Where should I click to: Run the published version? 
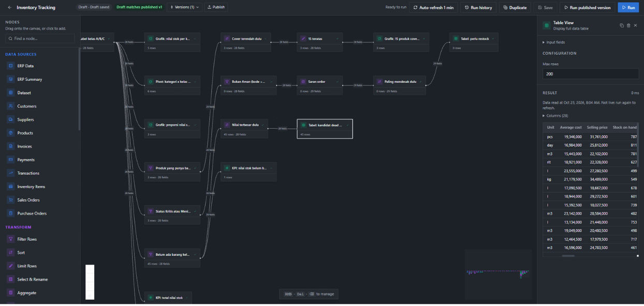(x=587, y=7)
